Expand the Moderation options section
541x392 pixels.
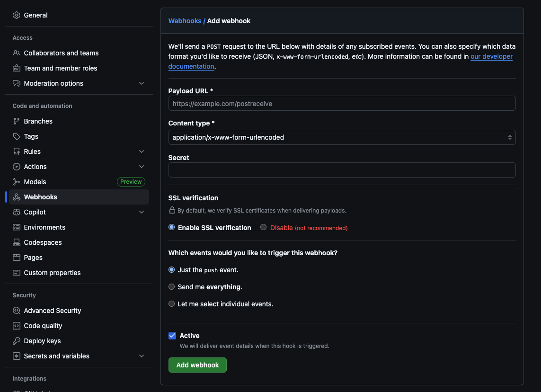[x=141, y=83]
